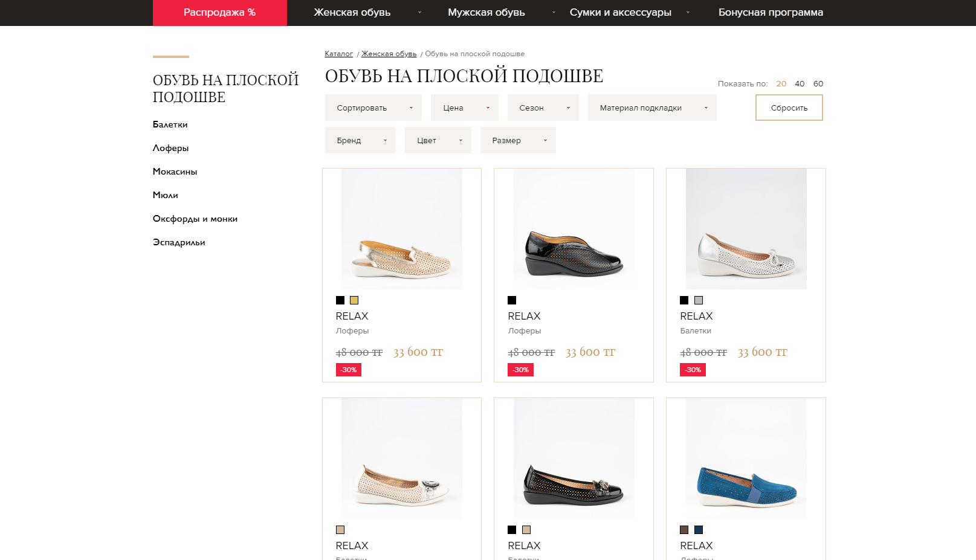The image size is (976, 560).
Task: Pick black swatch on black patent loafer
Action: (x=512, y=300)
